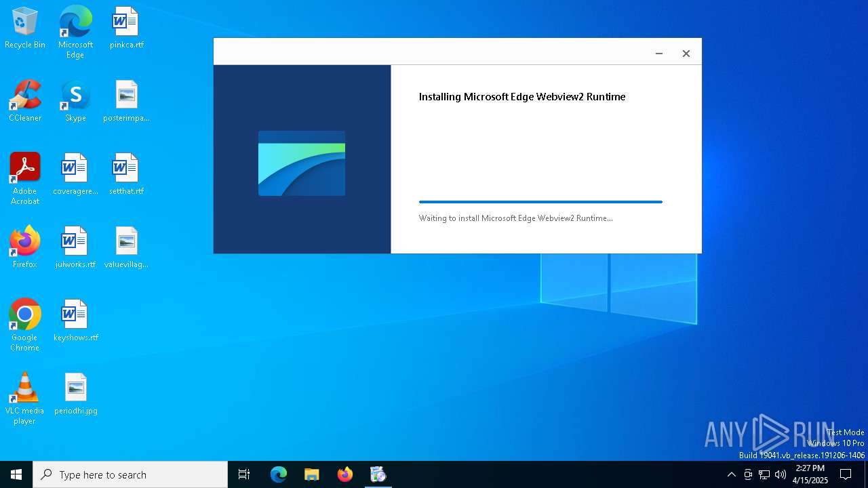Minimize the WebView2 installer window
868x488 pixels.
(x=658, y=54)
